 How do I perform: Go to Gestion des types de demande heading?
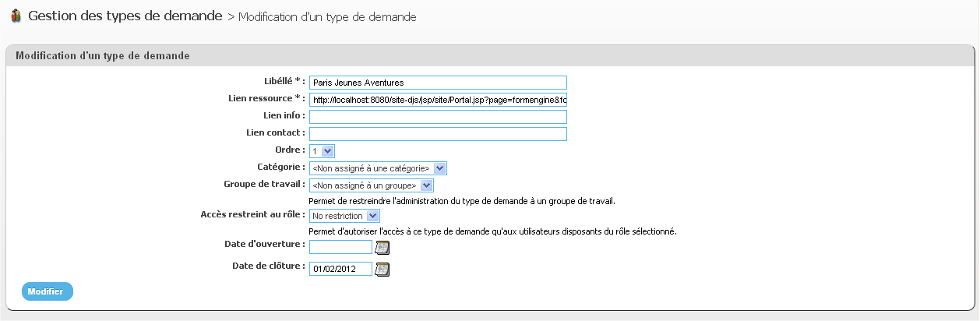coord(125,16)
